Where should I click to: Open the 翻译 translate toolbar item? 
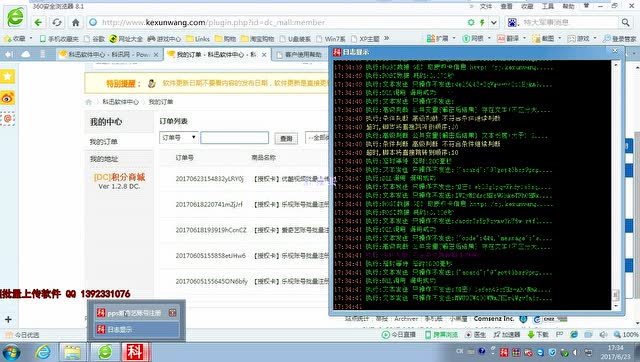[x=510, y=38]
